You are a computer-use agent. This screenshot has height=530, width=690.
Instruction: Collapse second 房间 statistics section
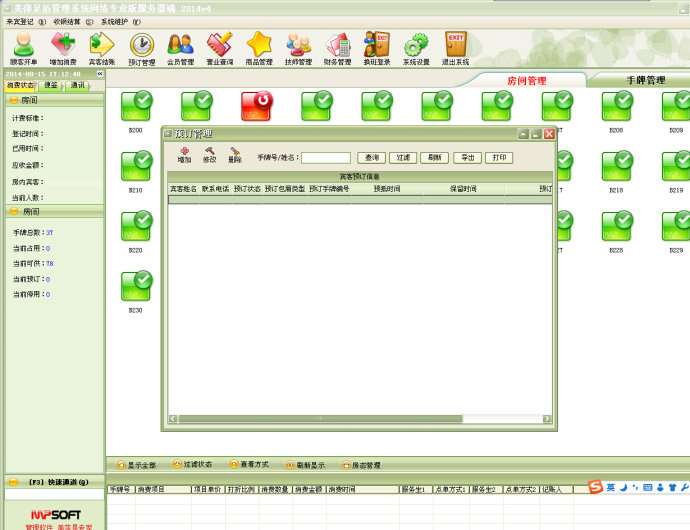click(x=55, y=212)
